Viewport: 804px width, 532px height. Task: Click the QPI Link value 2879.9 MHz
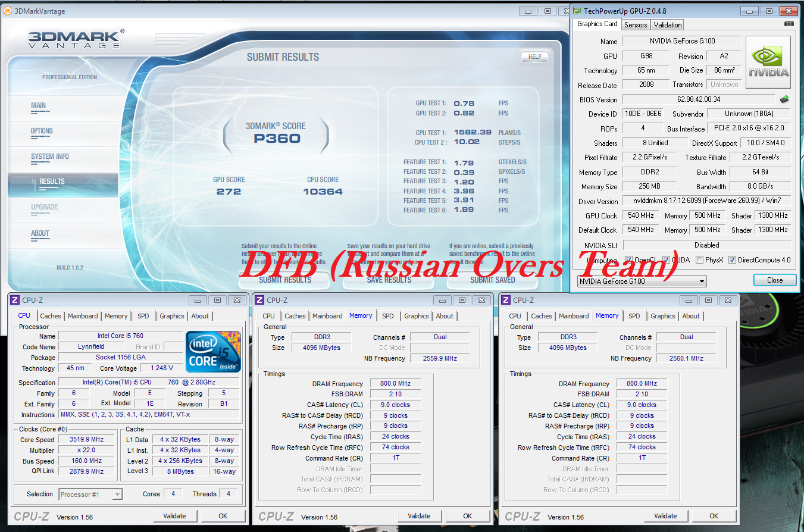click(87, 471)
